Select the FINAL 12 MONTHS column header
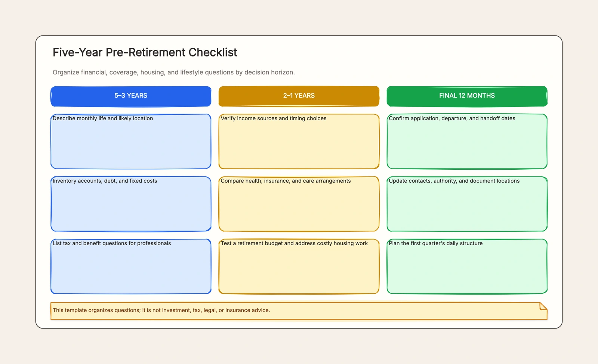The width and height of the screenshot is (598, 364). pyautogui.click(x=467, y=96)
